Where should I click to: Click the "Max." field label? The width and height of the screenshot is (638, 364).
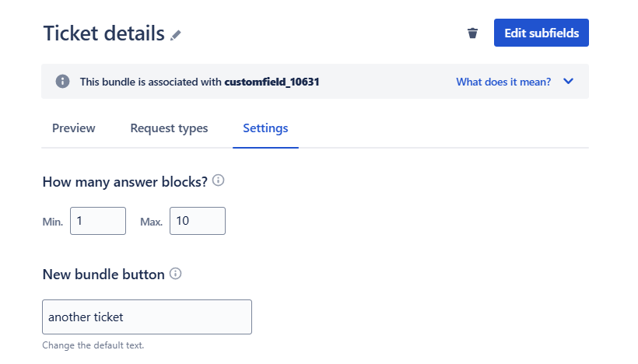point(151,222)
